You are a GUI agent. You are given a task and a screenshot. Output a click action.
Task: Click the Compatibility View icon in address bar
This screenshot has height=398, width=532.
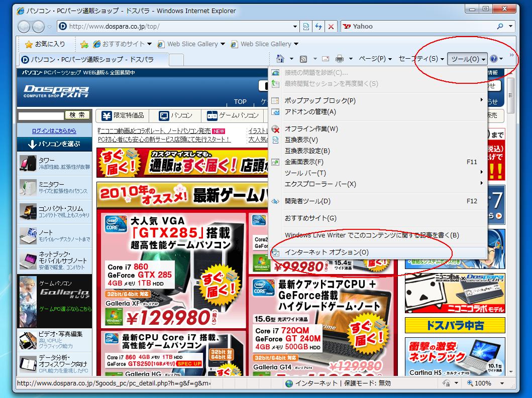coord(306,27)
